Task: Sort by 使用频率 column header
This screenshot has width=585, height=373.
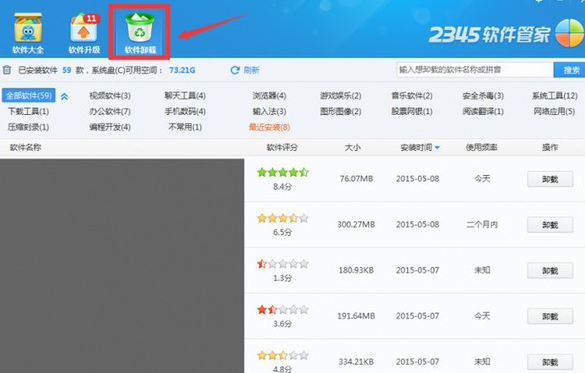Action: point(481,147)
